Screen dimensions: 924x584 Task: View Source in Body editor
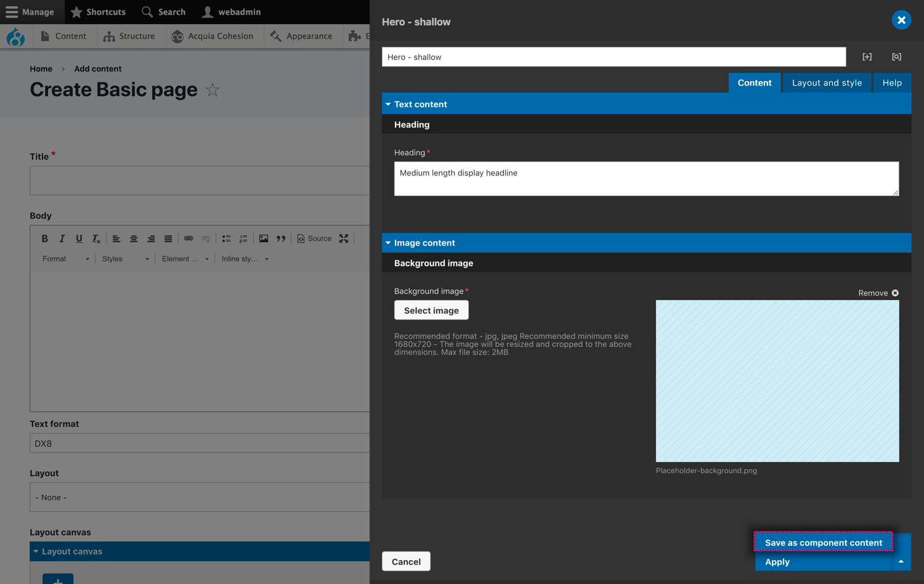tap(314, 238)
